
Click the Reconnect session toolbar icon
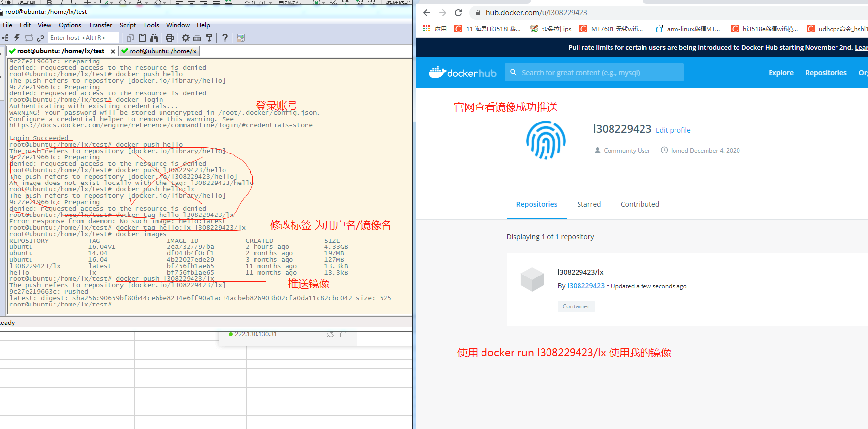coord(29,38)
